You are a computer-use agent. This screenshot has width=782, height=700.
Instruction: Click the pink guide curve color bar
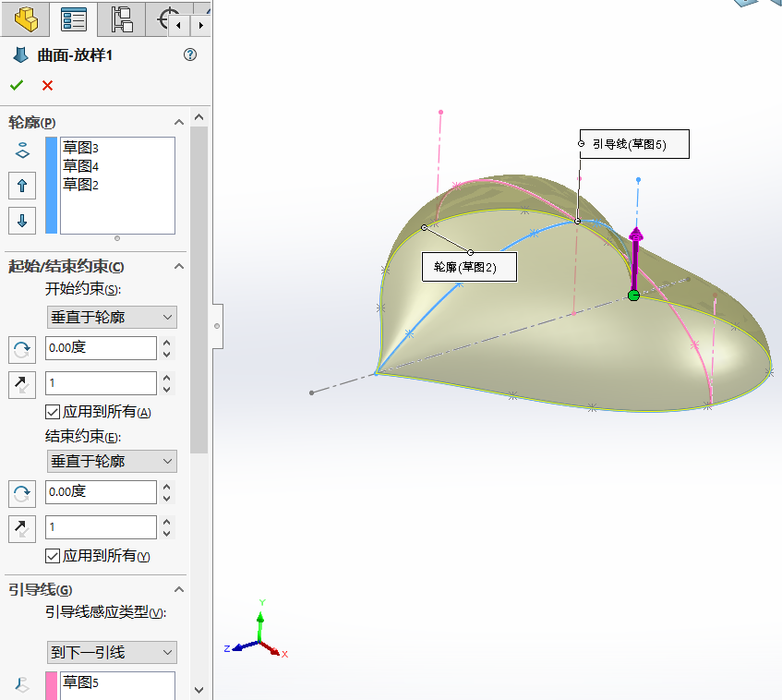(x=51, y=686)
